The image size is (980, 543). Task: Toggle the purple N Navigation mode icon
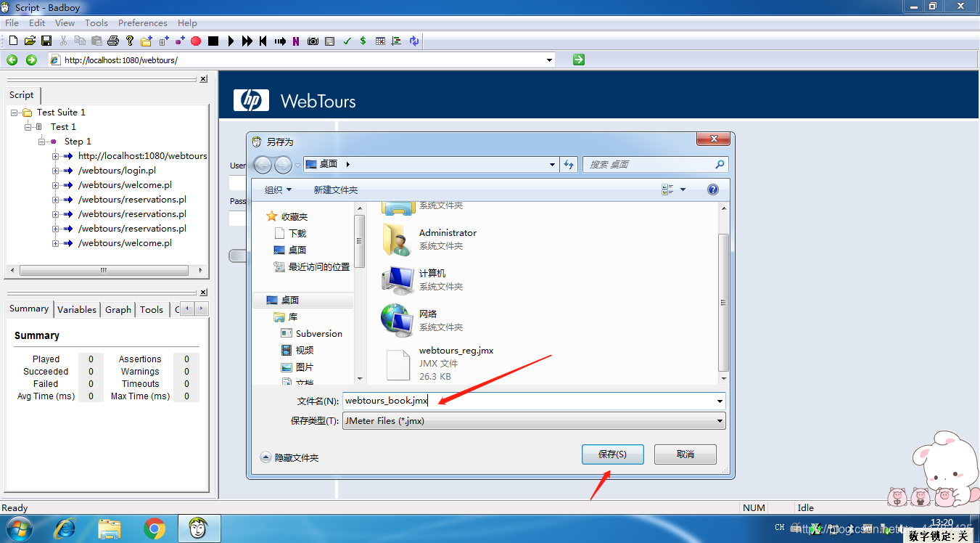coord(296,41)
